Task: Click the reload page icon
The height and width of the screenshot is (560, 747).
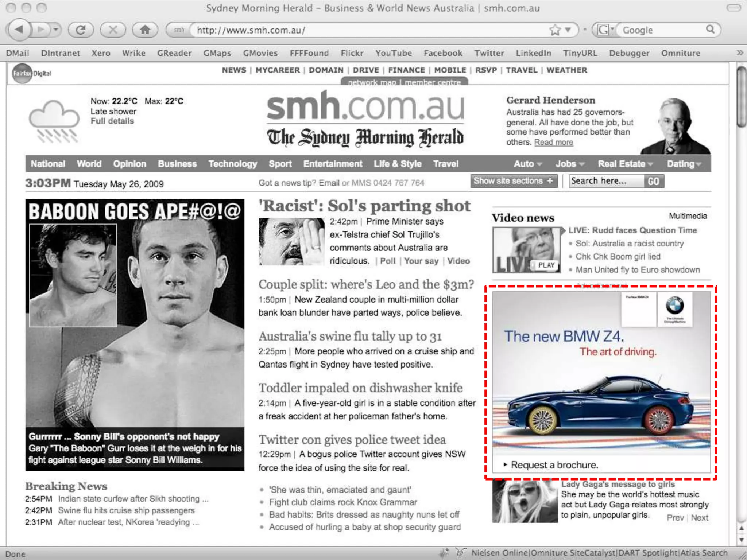Action: point(81,30)
